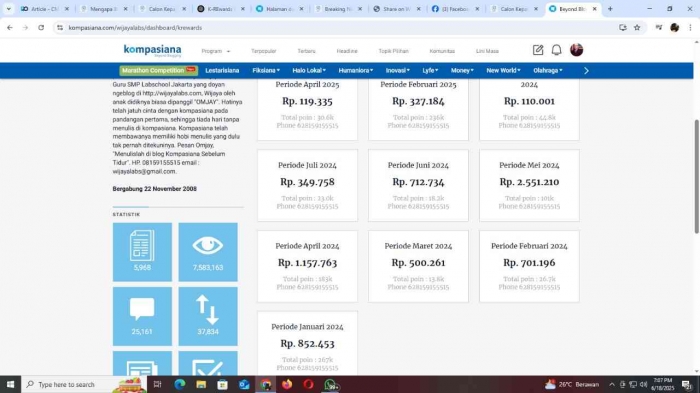Image resolution: width=700 pixels, height=393 pixels.
Task: Click the arrows tile 37,834
Action: tap(208, 316)
